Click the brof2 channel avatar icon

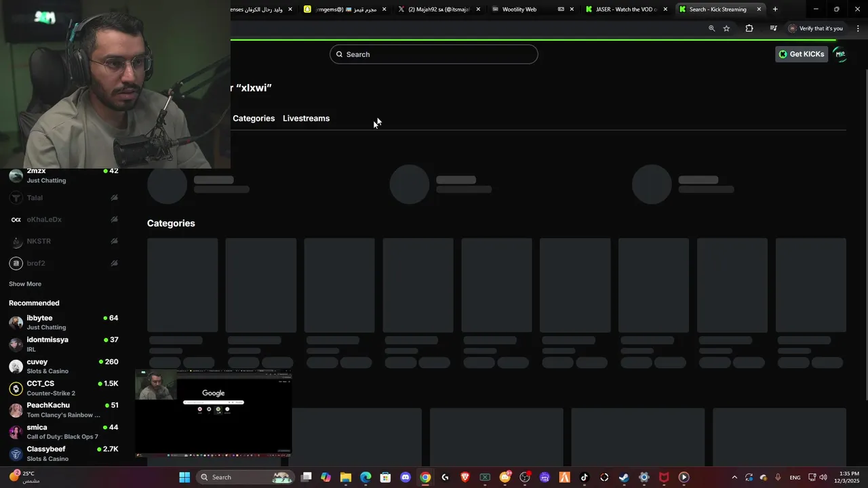tap(16, 263)
